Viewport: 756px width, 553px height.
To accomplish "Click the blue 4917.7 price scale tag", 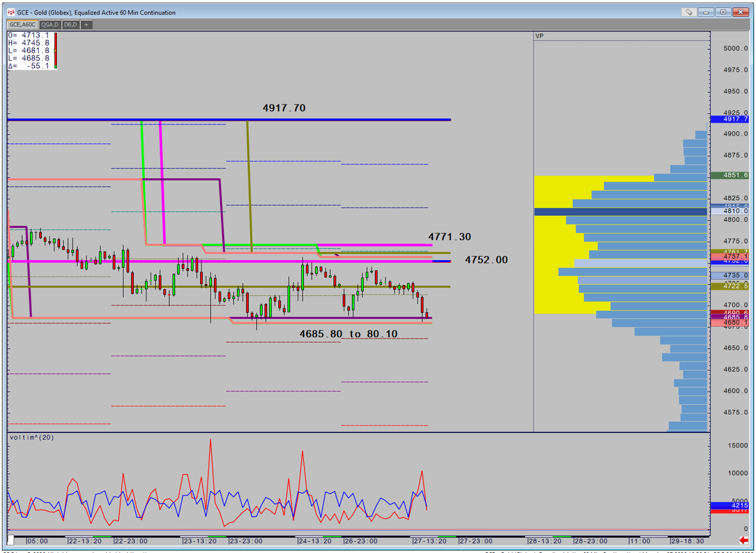I will pos(729,119).
